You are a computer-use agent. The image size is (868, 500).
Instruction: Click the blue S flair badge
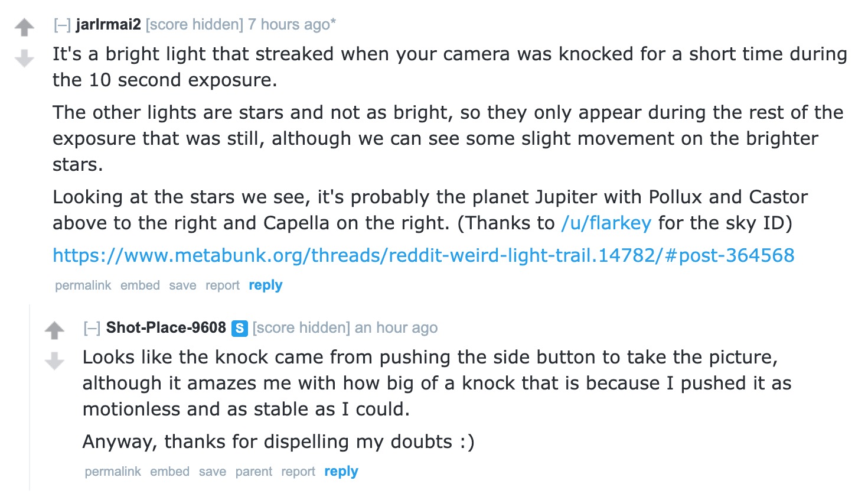click(x=239, y=328)
